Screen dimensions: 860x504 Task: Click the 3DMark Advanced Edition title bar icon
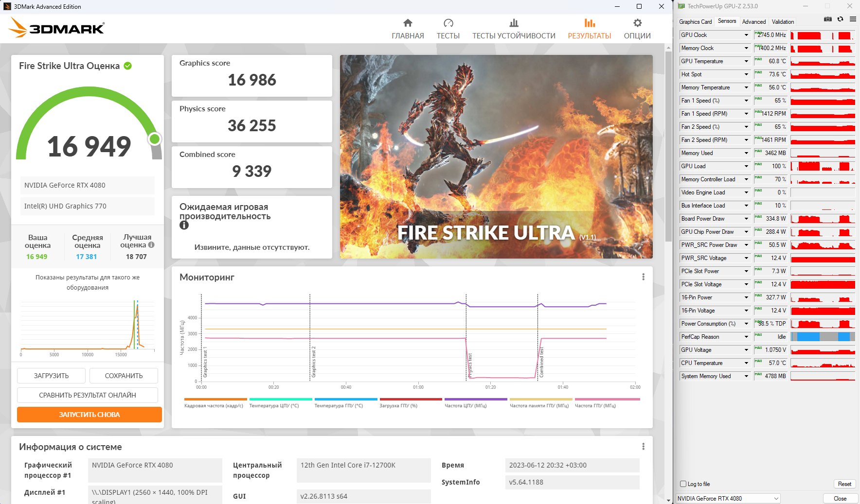pyautogui.click(x=7, y=6)
